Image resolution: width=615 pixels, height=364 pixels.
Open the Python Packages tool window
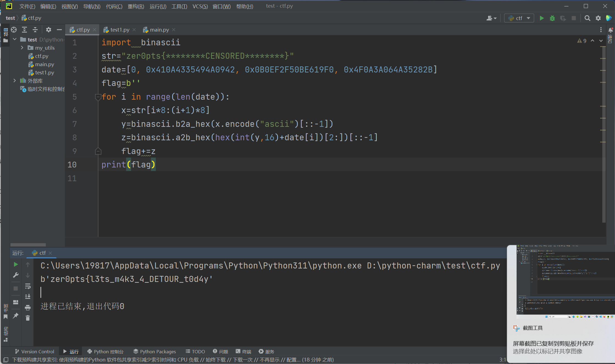point(154,352)
